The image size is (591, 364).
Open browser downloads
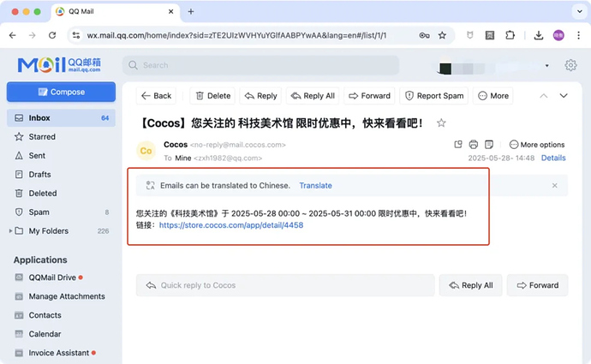539,35
